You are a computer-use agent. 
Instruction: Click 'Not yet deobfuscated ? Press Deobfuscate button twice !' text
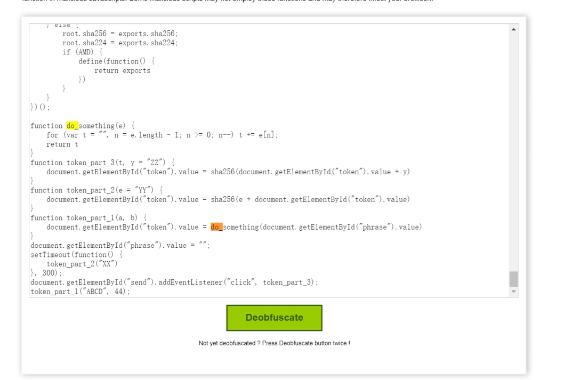pyautogui.click(x=275, y=343)
